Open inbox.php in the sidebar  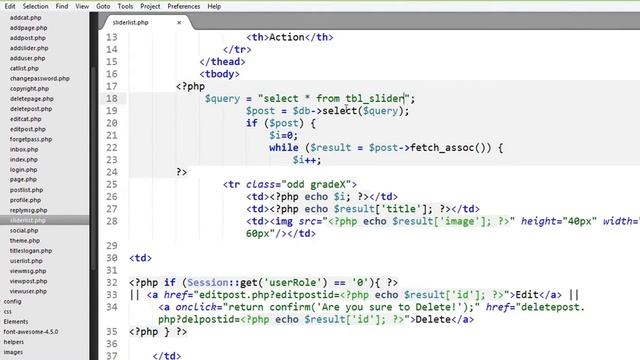(24, 149)
